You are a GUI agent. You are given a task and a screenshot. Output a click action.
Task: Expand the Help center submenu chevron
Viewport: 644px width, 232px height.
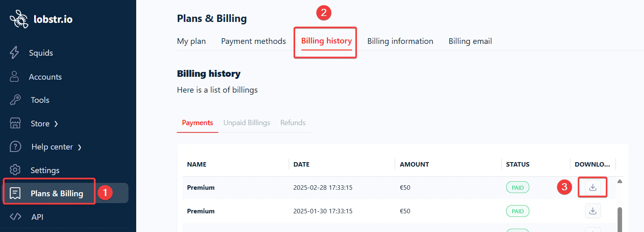click(80, 147)
